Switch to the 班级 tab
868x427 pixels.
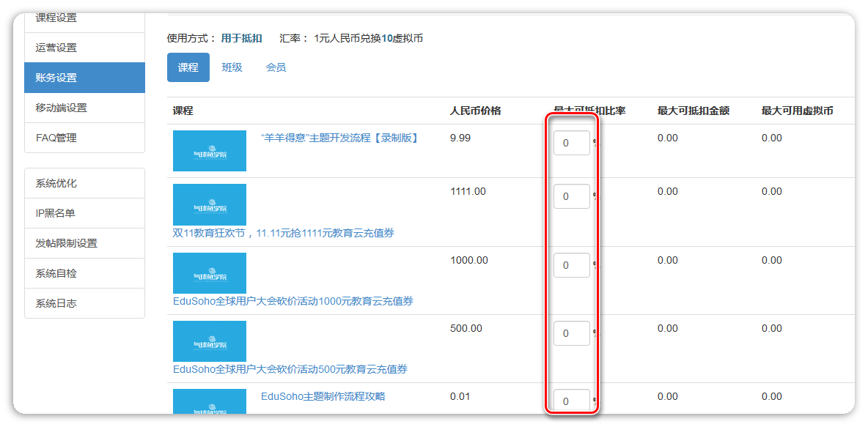[232, 67]
